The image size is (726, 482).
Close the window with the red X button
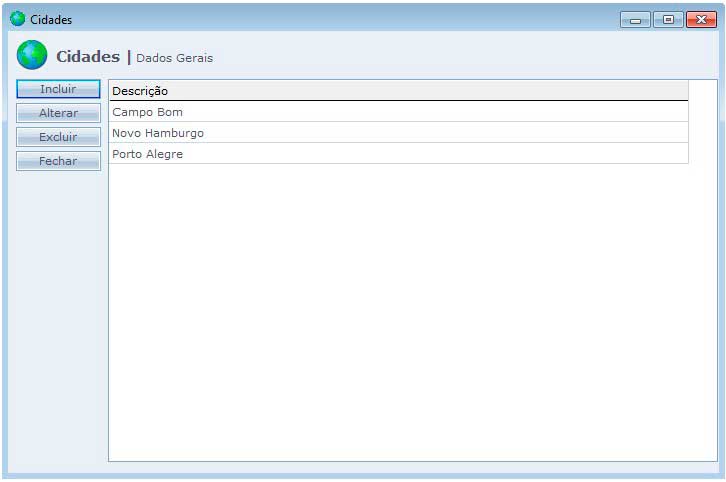(700, 19)
